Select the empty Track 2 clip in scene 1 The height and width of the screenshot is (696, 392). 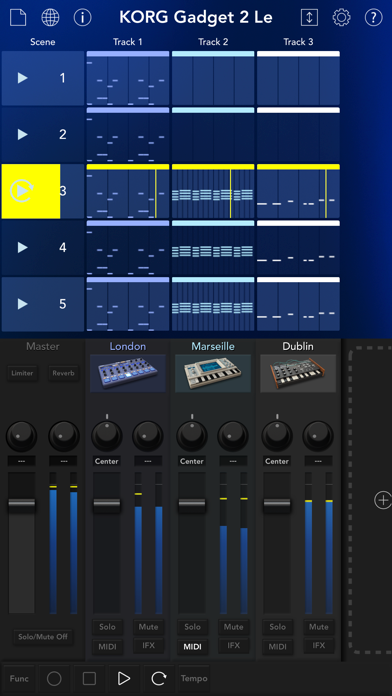213,78
